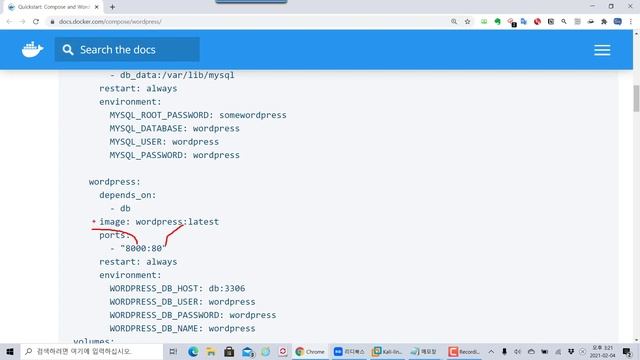Open the Google Translate extension
This screenshot has height=360, width=640.
click(524, 21)
